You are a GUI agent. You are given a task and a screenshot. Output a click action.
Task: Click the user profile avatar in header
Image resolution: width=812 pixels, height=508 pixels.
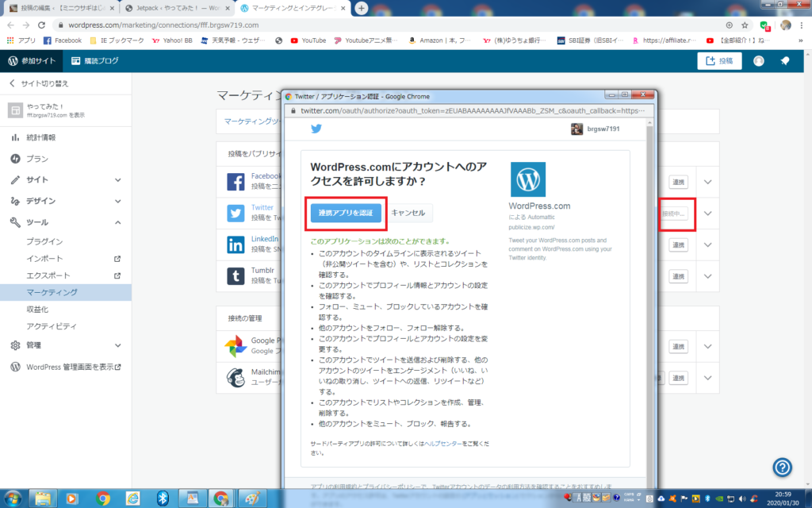pos(759,61)
